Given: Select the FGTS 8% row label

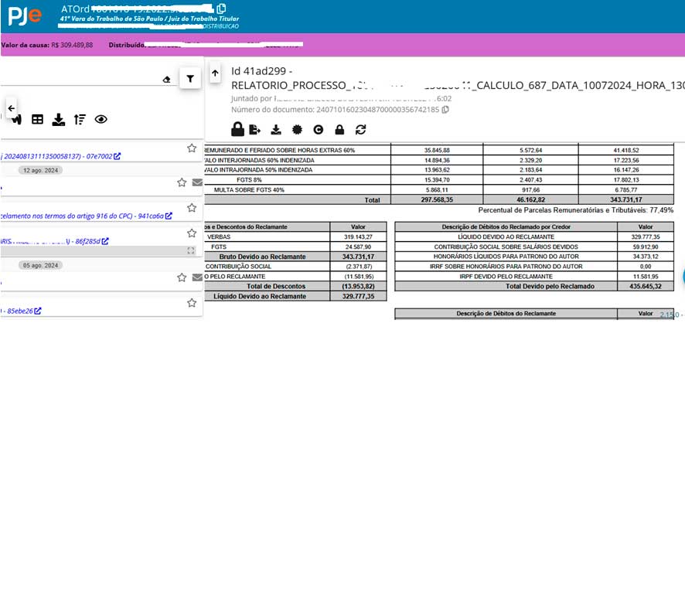Looking at the screenshot, I should [x=249, y=180].
